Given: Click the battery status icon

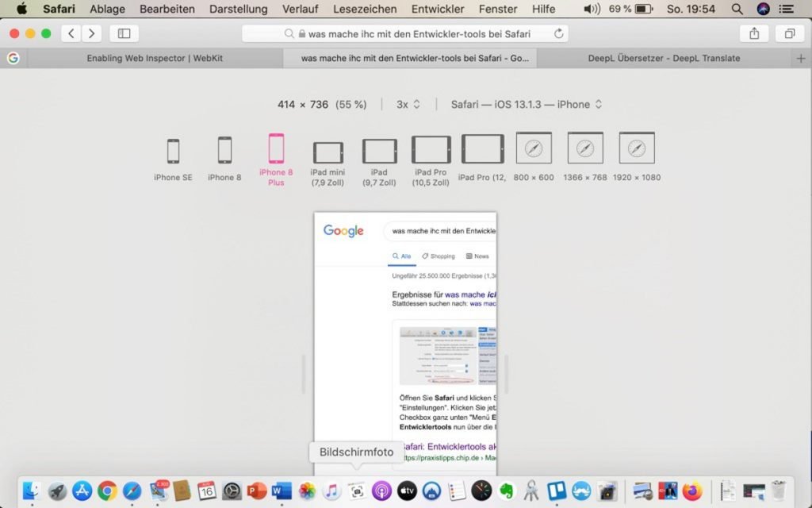Looking at the screenshot, I should coord(644,9).
